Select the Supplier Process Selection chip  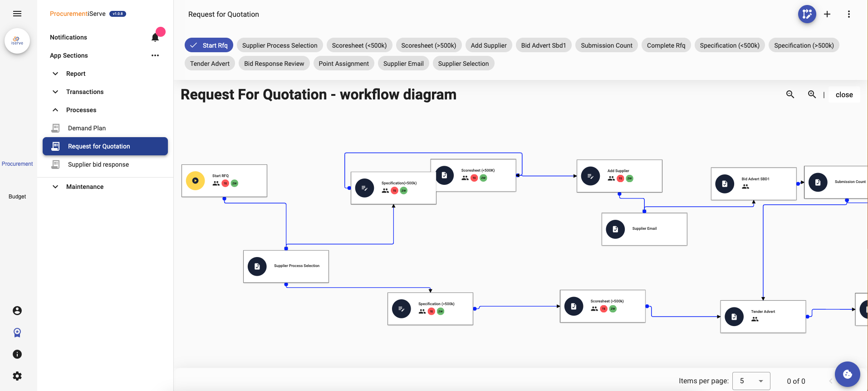(x=280, y=45)
